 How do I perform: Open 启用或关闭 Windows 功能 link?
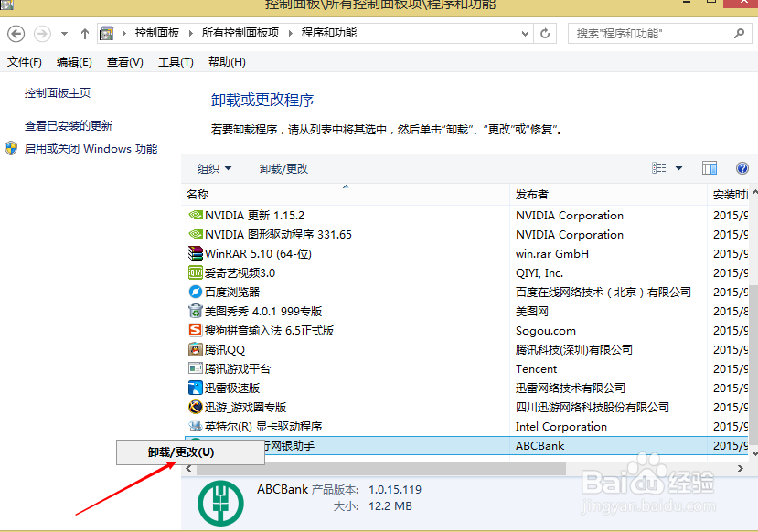tap(91, 148)
